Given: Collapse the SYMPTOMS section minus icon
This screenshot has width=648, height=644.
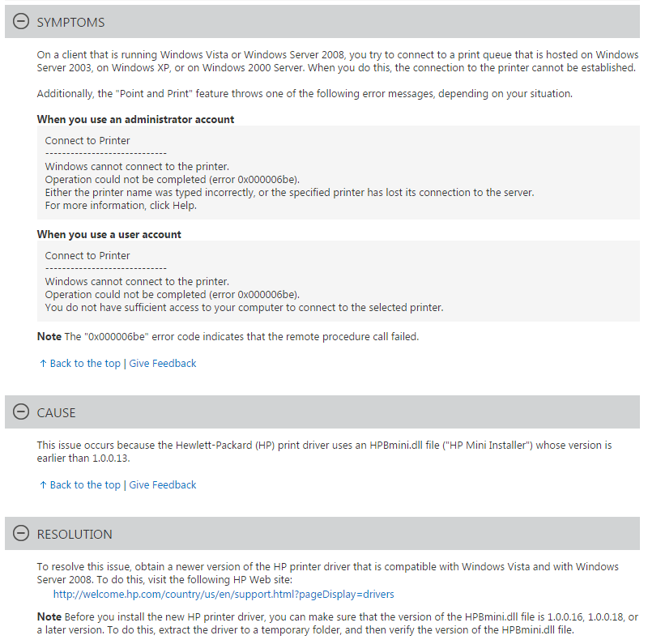Looking at the screenshot, I should tap(21, 22).
